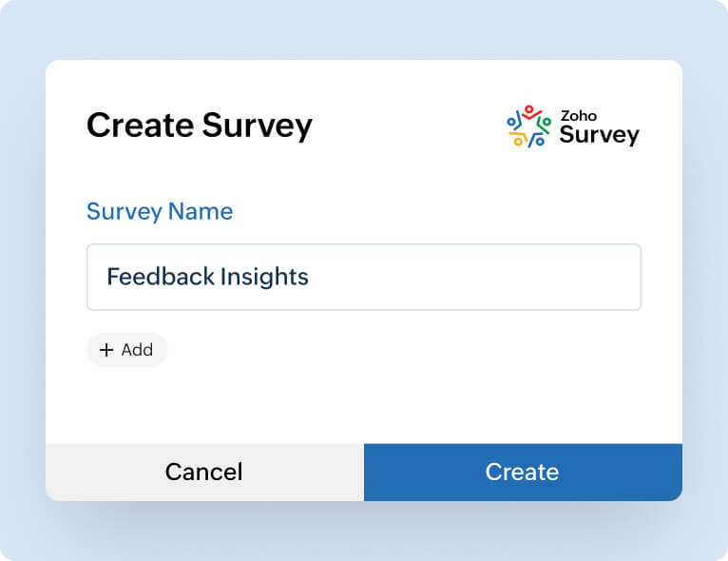
Task: Click the bottom blue figure in Zoho logo
Action: pyautogui.click(x=537, y=140)
